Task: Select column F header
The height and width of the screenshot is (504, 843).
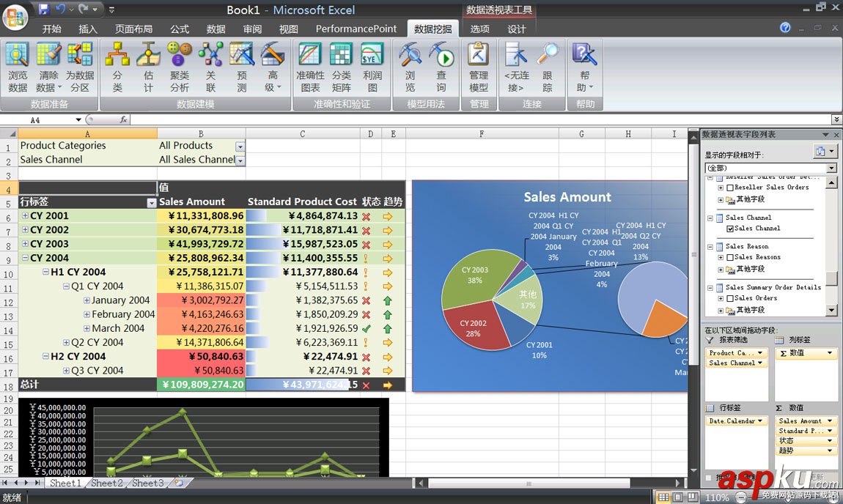Action: [482, 134]
